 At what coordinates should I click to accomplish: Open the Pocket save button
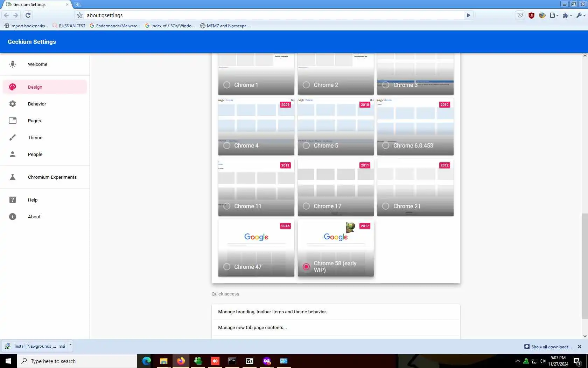(x=520, y=15)
